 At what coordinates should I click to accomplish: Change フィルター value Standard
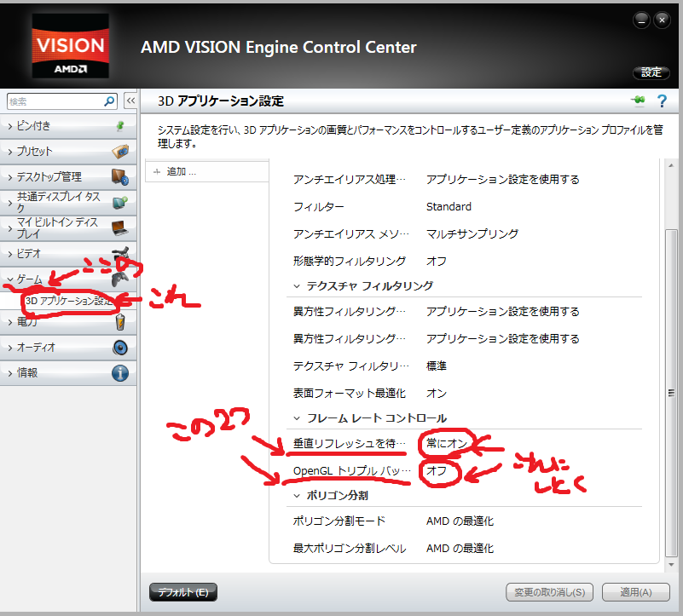449,207
